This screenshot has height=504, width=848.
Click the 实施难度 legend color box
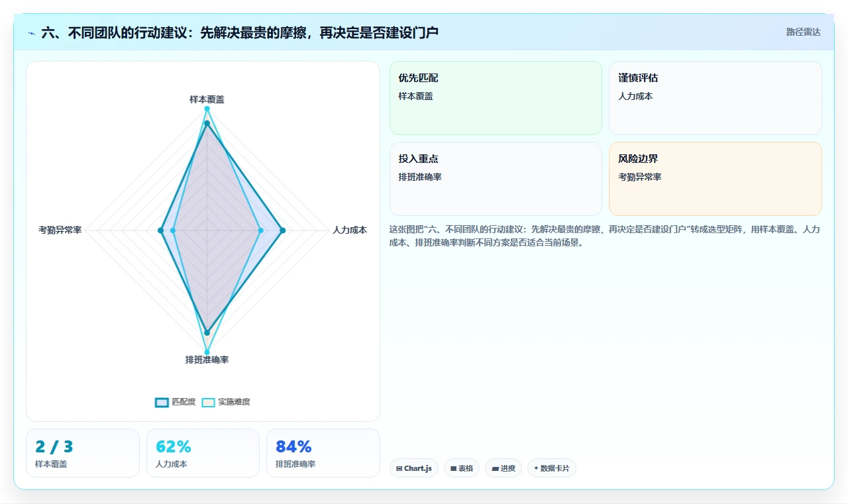pos(208,402)
